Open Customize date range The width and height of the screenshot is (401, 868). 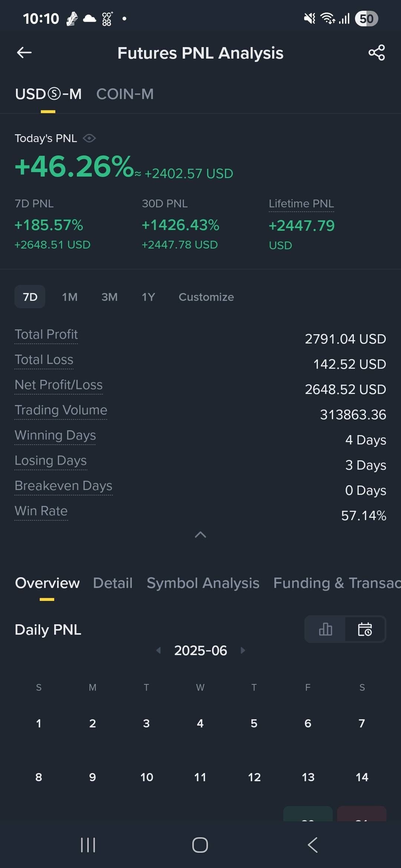click(206, 297)
